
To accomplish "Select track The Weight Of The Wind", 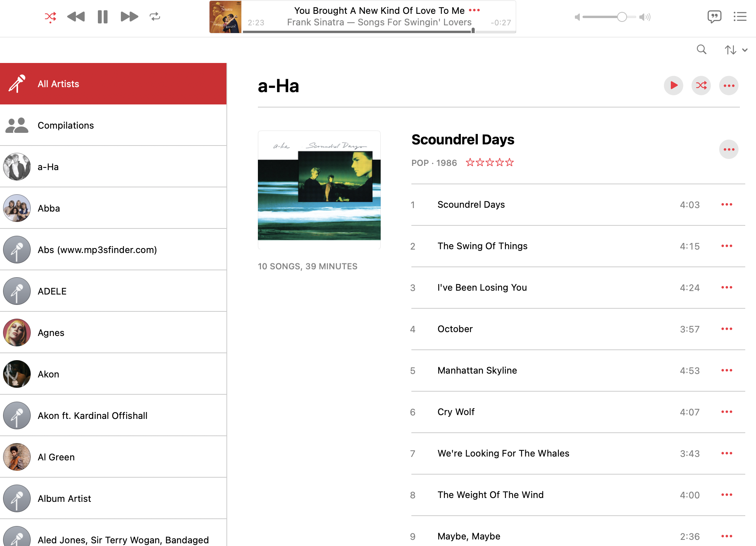I will (578, 495).
